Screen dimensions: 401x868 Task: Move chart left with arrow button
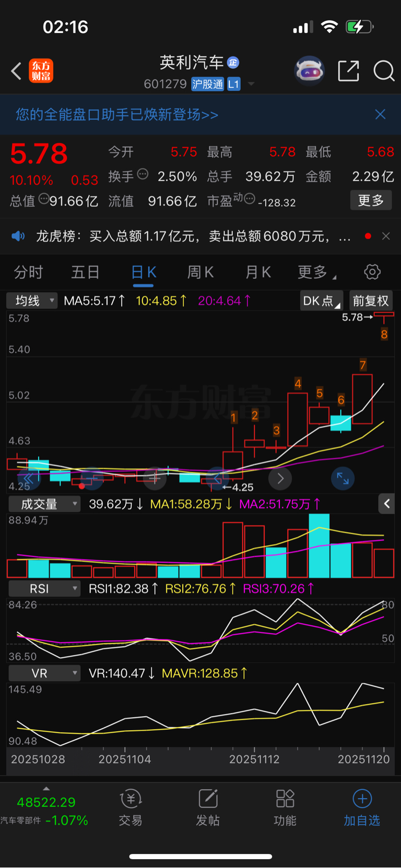tap(218, 479)
